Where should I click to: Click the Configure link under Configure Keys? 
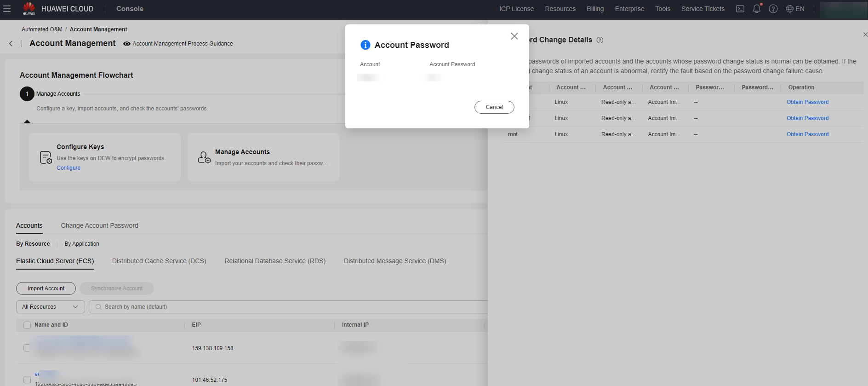click(x=69, y=168)
